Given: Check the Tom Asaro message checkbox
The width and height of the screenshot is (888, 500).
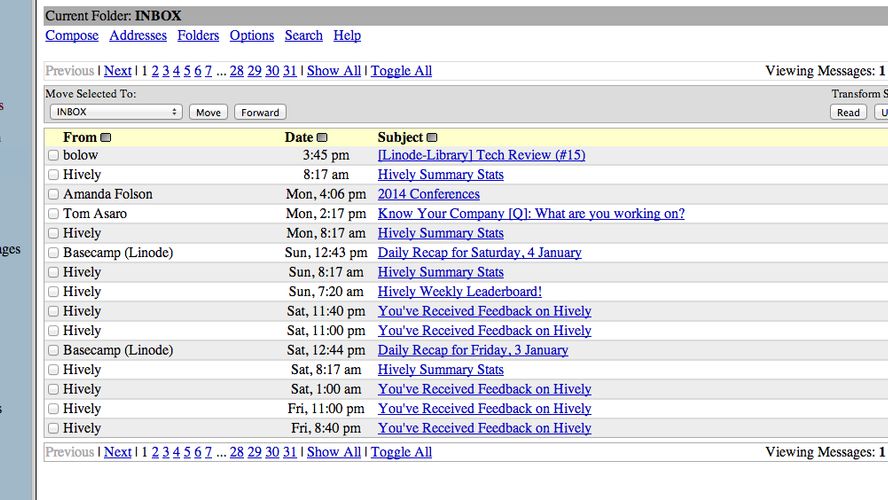Looking at the screenshot, I should coord(53,213).
